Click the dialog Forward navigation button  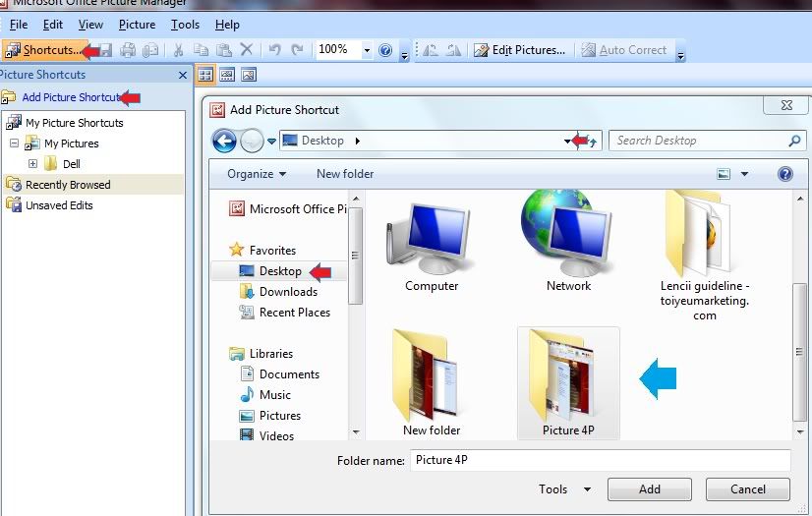point(253,141)
